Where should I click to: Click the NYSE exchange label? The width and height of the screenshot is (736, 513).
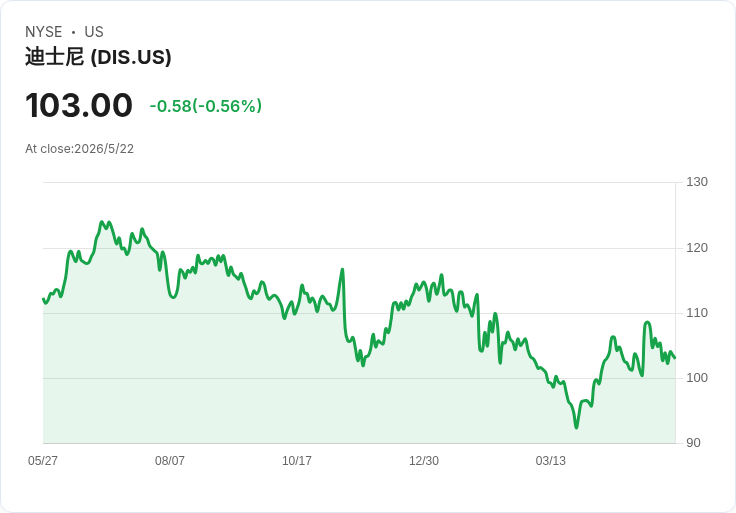tap(44, 32)
